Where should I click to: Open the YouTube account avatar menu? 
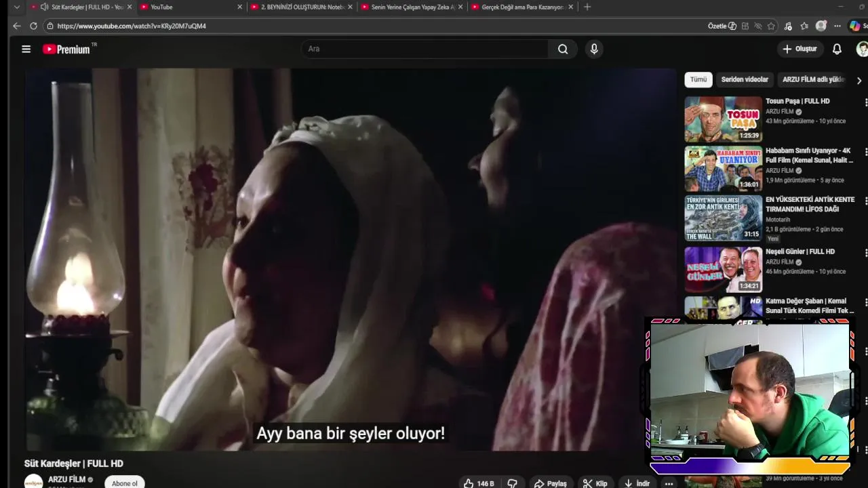(862, 49)
